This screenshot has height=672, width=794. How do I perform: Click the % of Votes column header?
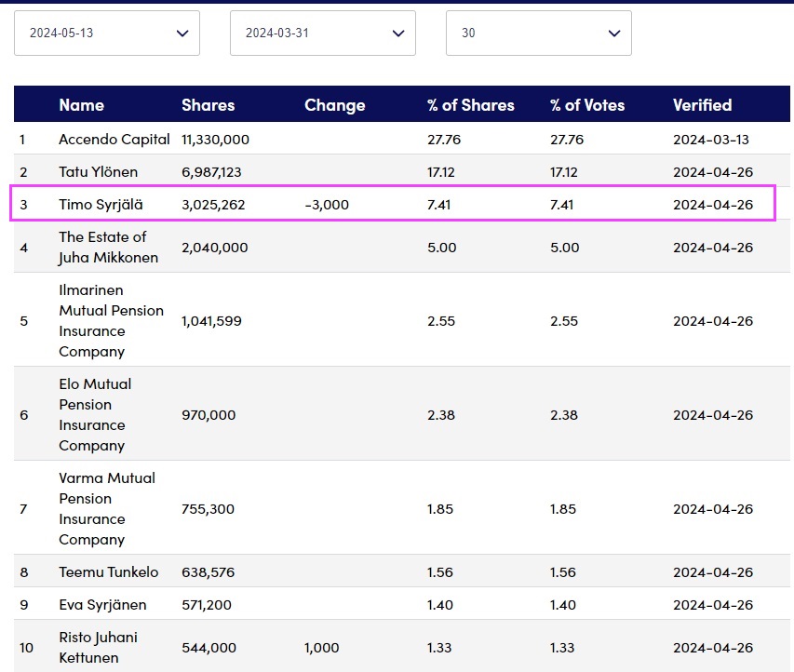(587, 105)
